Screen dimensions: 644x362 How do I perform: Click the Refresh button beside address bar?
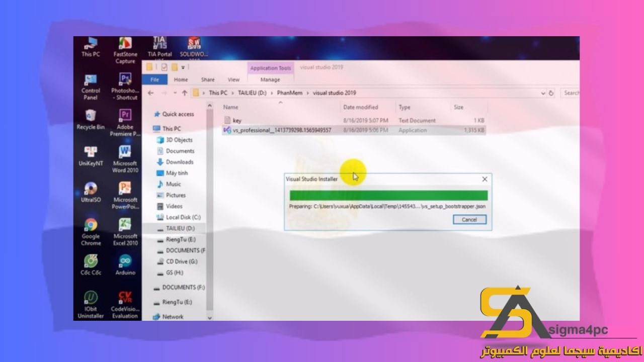[551, 93]
